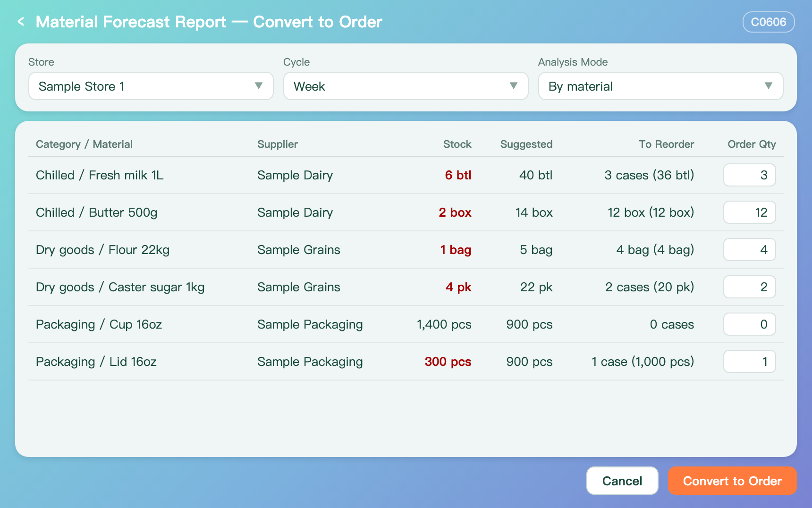
Task: Click the Order Qty column header
Action: 752,144
